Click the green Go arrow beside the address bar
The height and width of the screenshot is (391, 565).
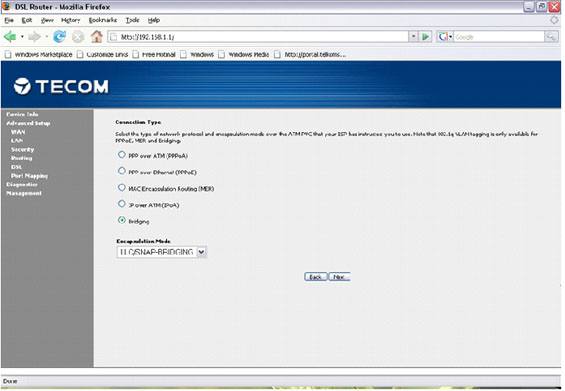click(x=426, y=36)
